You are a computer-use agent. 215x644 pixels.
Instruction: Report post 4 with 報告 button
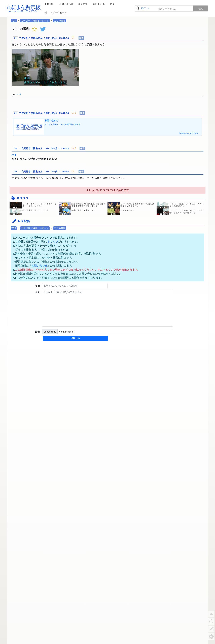[81, 172]
